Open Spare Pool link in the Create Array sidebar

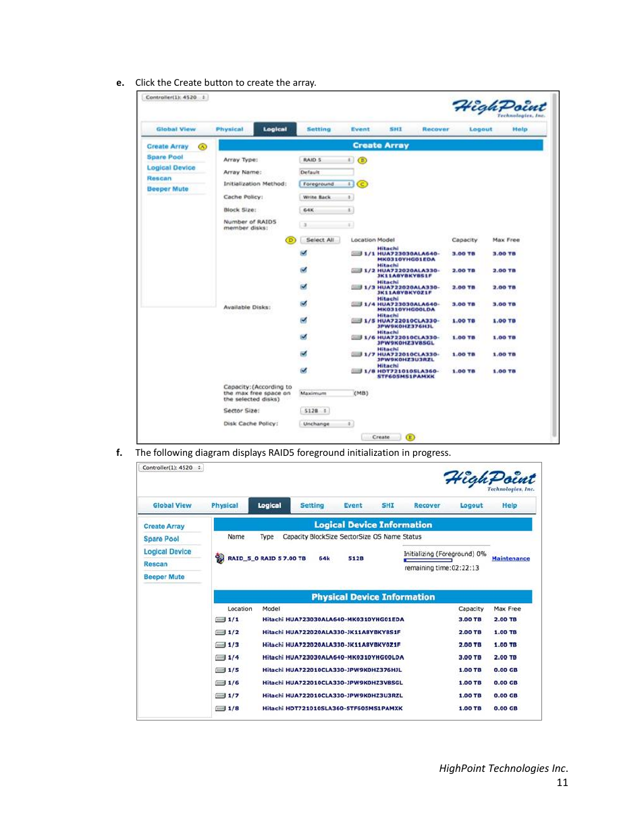pos(165,157)
